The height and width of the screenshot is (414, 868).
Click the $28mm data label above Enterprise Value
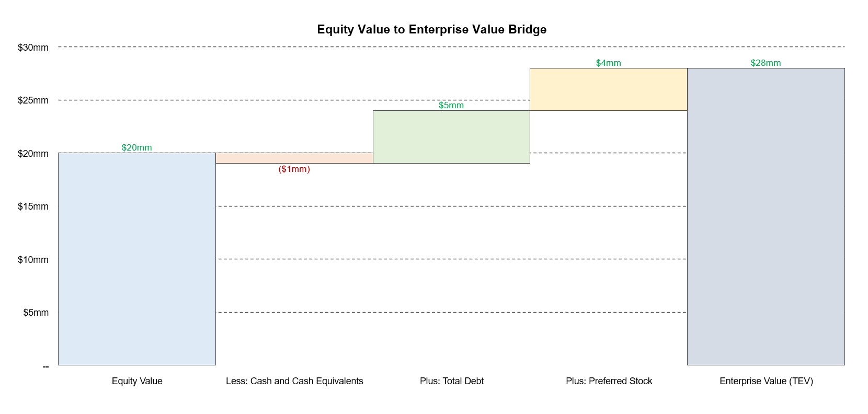tap(766, 63)
